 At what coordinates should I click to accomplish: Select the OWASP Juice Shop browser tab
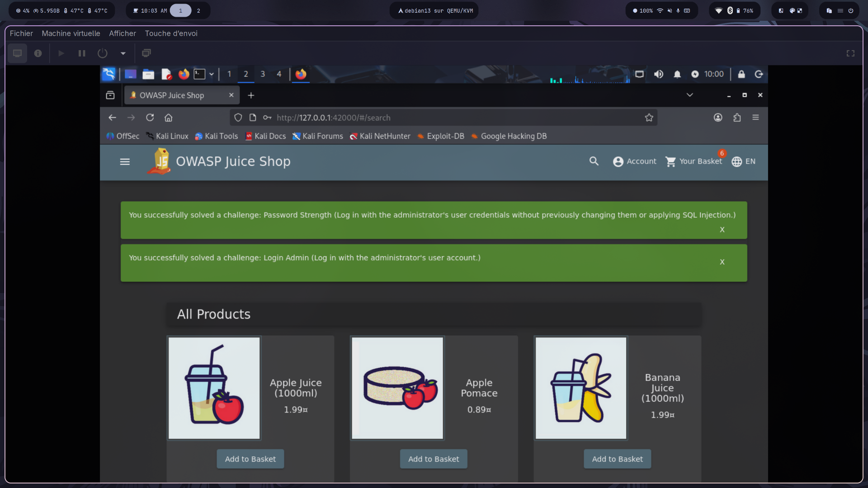click(182, 95)
